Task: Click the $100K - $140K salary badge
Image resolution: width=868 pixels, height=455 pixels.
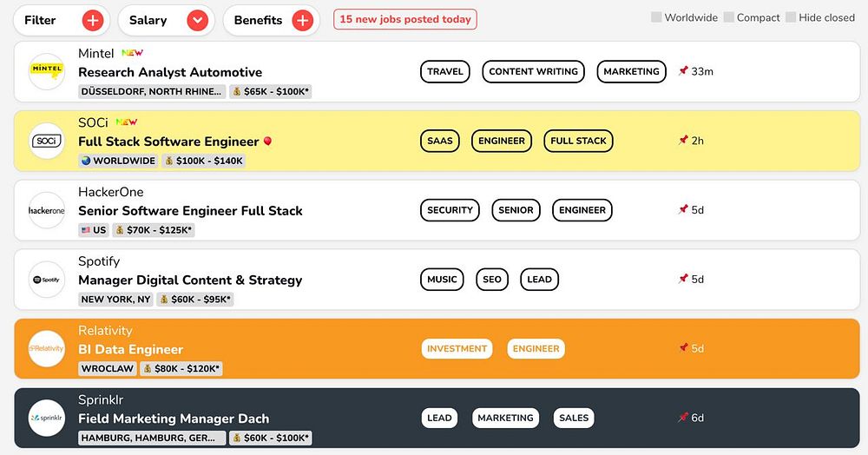Action: tap(203, 161)
